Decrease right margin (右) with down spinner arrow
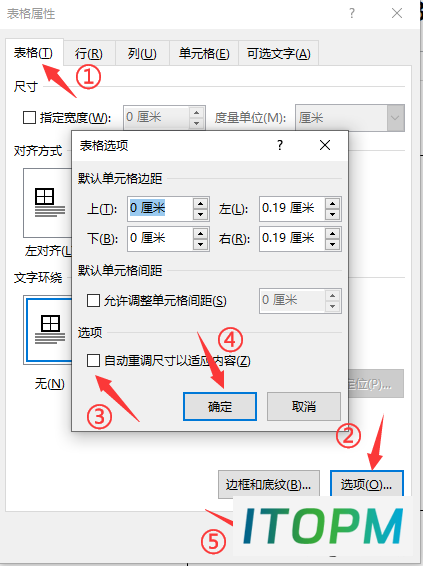The width and height of the screenshot is (423, 566). (x=332, y=244)
